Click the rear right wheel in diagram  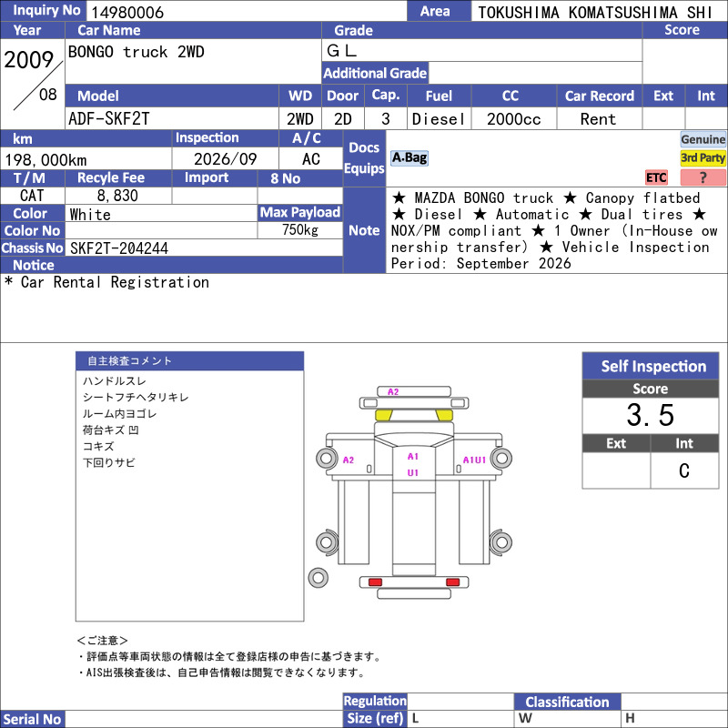pyautogui.click(x=501, y=541)
